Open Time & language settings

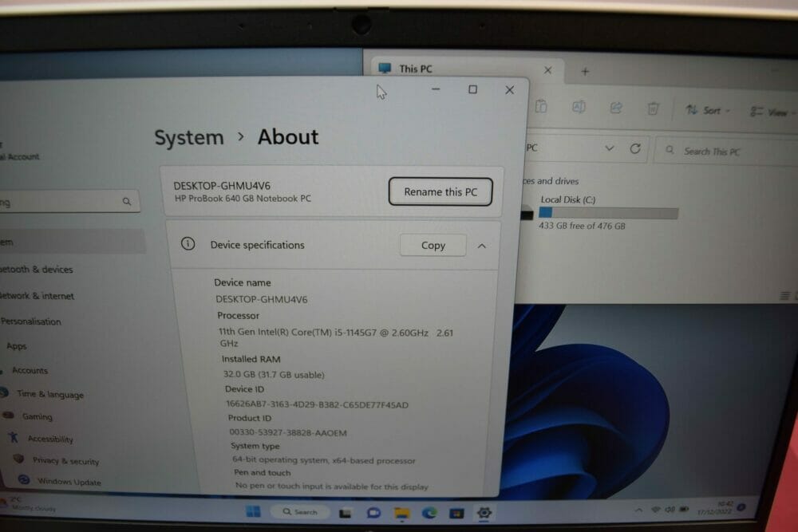[x=49, y=394]
